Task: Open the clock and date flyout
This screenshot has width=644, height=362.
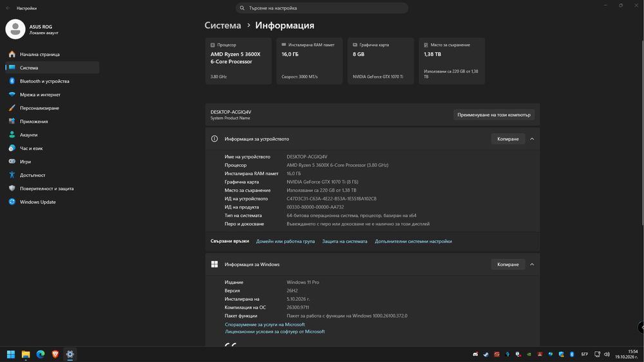Action: pos(627,354)
